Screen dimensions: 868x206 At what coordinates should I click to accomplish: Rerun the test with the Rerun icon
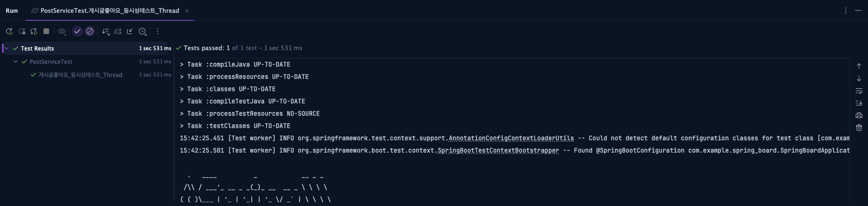pos(9,31)
